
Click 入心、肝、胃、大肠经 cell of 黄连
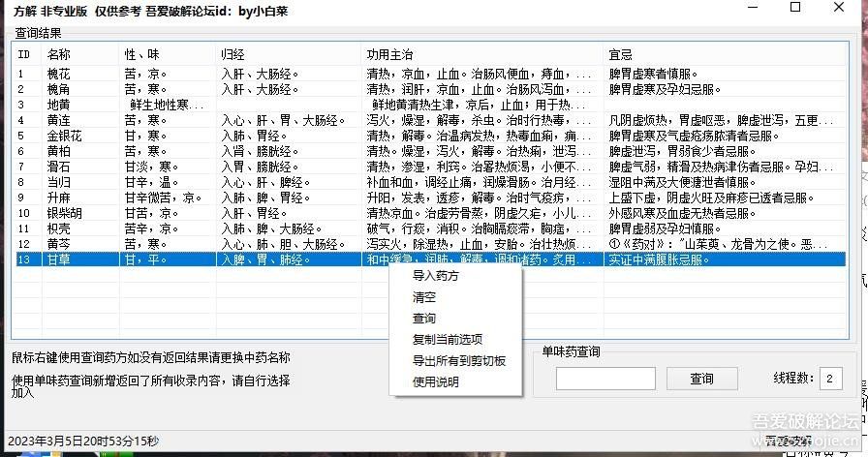pos(284,120)
